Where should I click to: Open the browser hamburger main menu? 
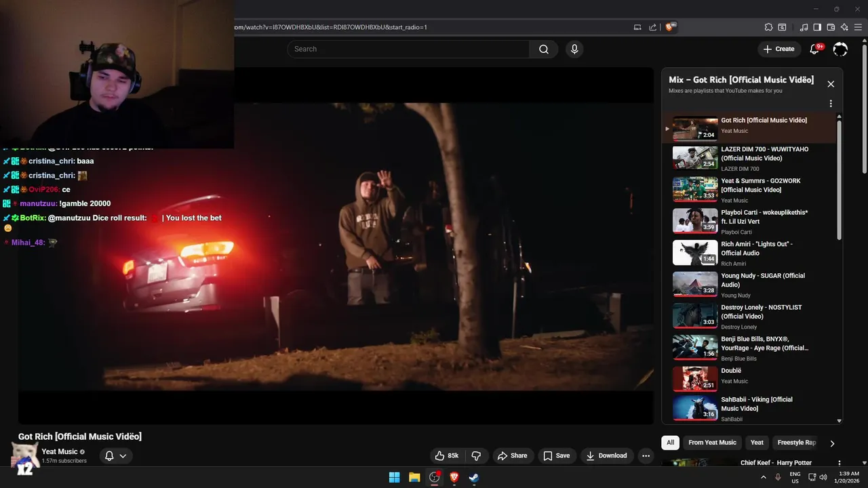(858, 27)
